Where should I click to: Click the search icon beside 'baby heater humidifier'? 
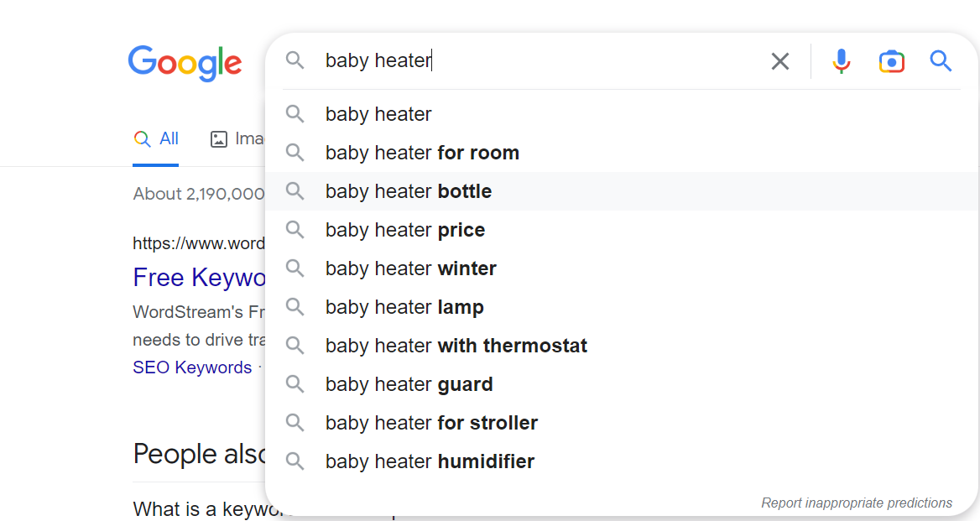[x=295, y=461]
